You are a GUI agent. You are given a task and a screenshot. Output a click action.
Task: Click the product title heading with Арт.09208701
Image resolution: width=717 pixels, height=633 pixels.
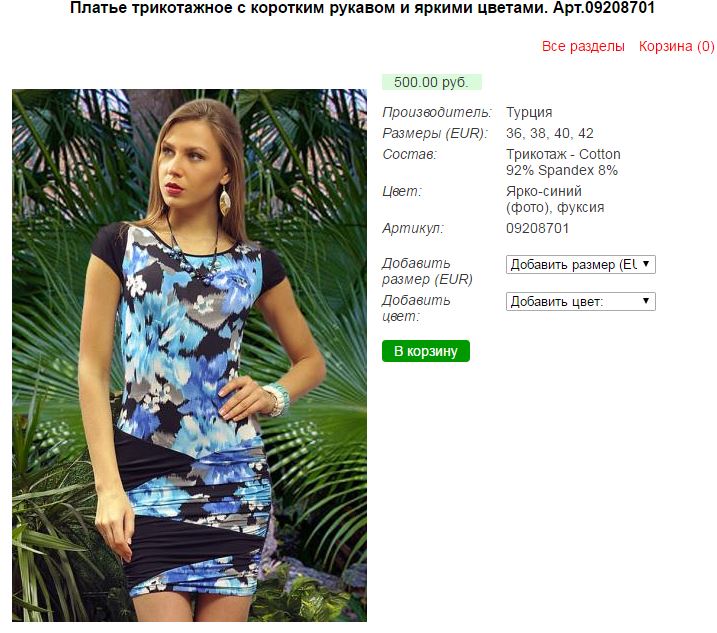(362, 8)
